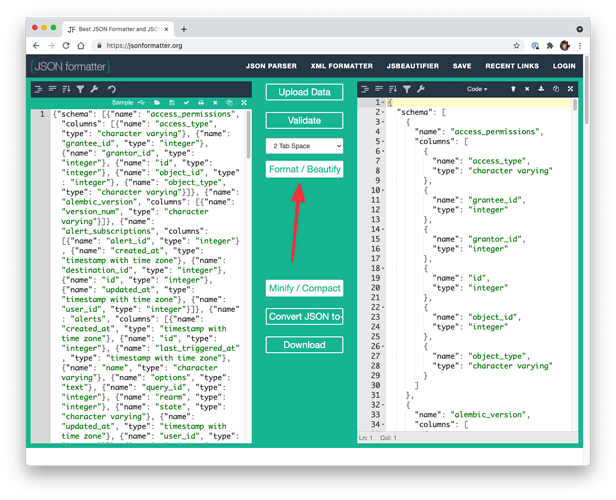Click SAVE in the nav menu
The width and height of the screenshot is (616, 500).
(462, 66)
